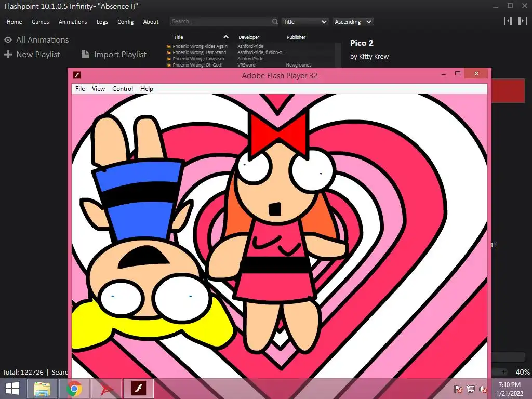Open File Explorer from the taskbar
The width and height of the screenshot is (532, 399).
(42, 388)
